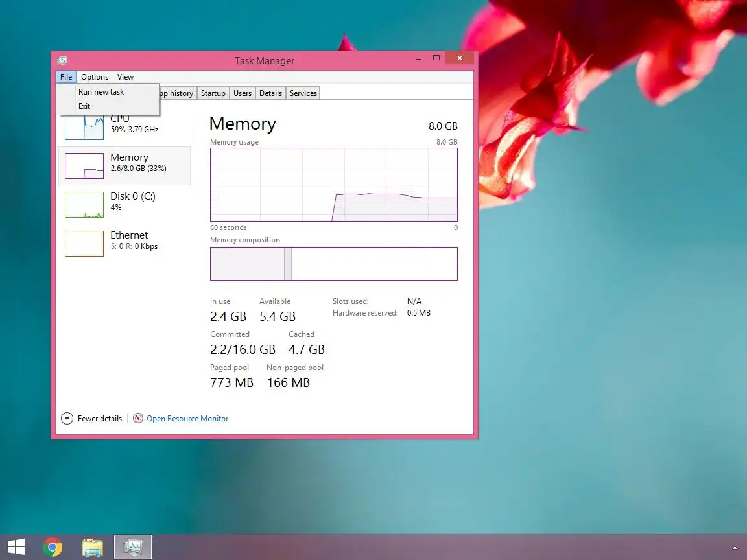Switch to the App history tab
Screen dimensions: 747x560
point(177,93)
